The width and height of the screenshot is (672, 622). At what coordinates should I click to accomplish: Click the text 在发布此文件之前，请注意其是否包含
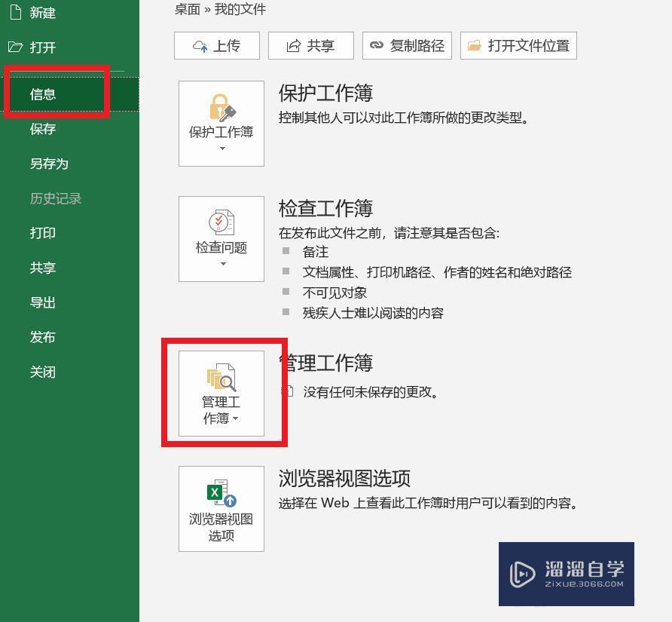click(x=389, y=233)
